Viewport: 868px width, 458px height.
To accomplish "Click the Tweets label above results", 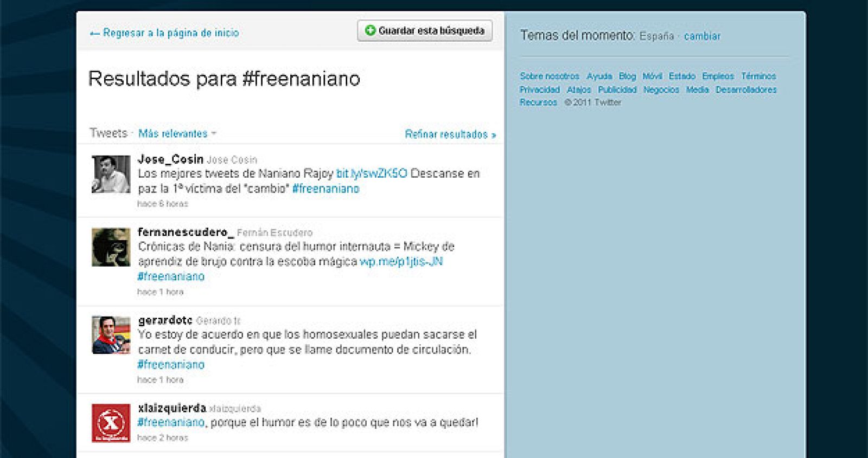I will 108,133.
